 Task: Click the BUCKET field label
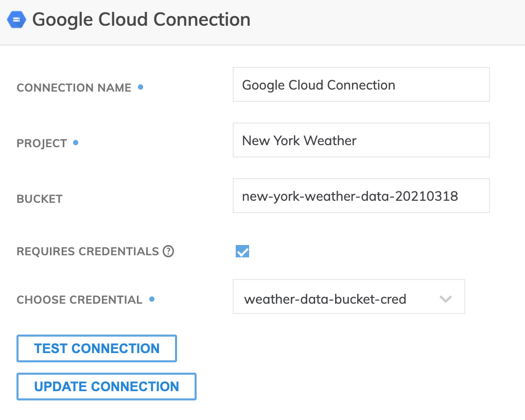[40, 199]
